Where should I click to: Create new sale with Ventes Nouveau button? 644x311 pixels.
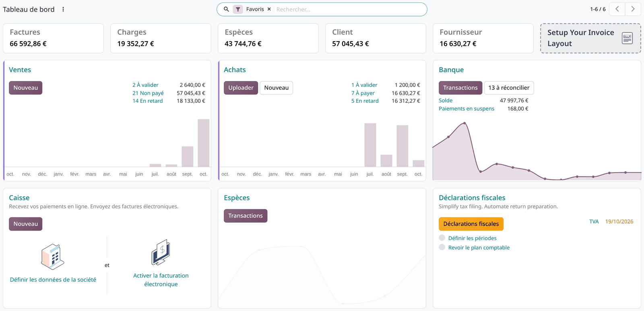click(x=26, y=88)
